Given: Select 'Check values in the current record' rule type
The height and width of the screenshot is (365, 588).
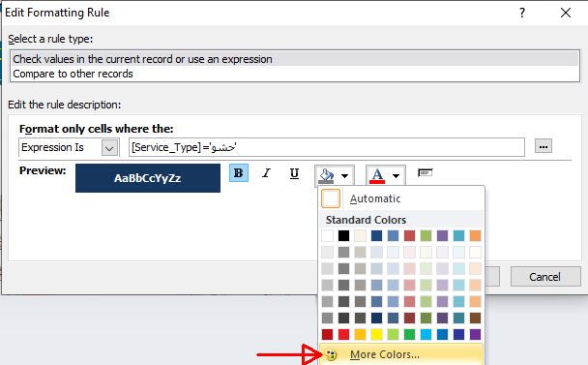Looking at the screenshot, I should tap(296, 59).
